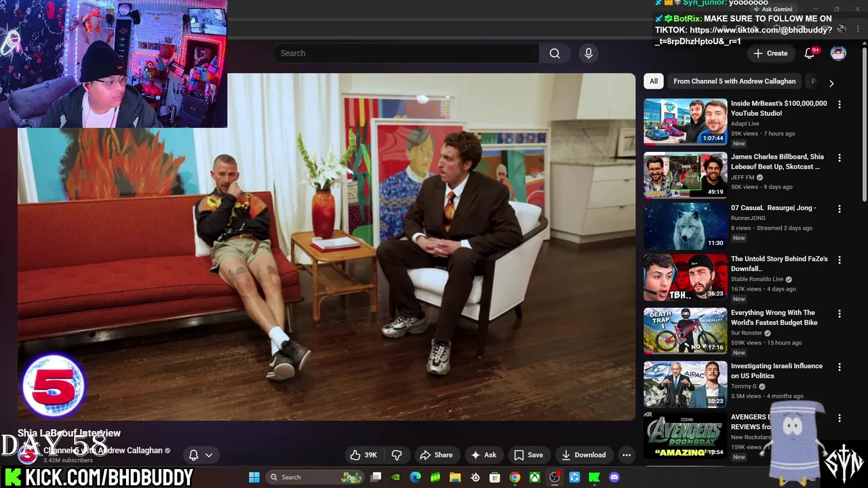Open wolf thumbnail for 07 Casual Resurge

(686, 226)
